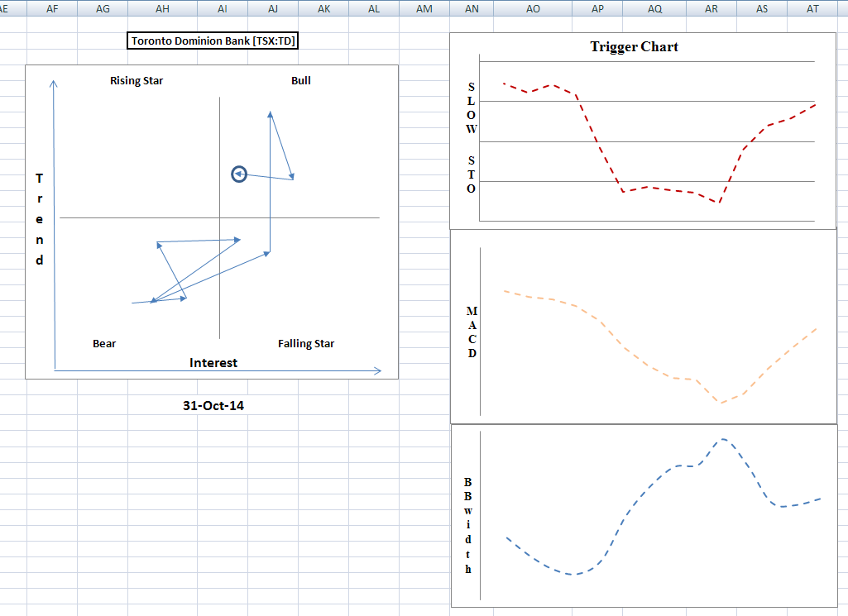Select column header AQ
Screen dimensions: 848x616
pyautogui.click(x=654, y=8)
